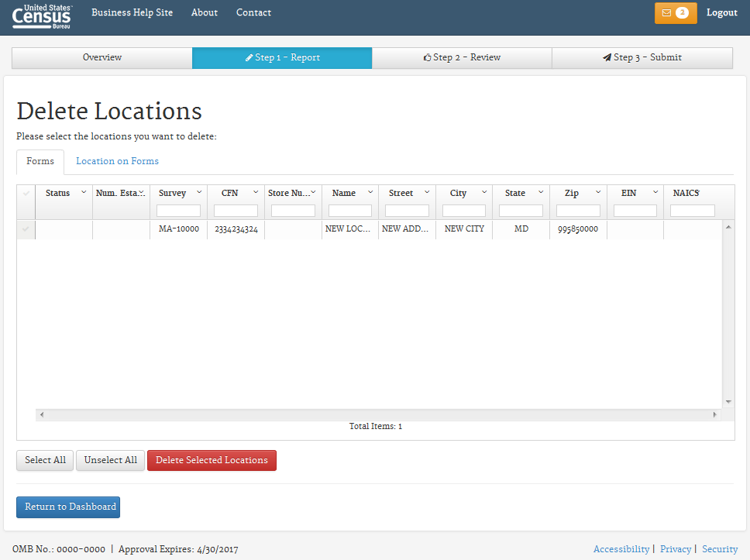Open the CFN column dropdown menu
750x560 pixels.
point(256,192)
